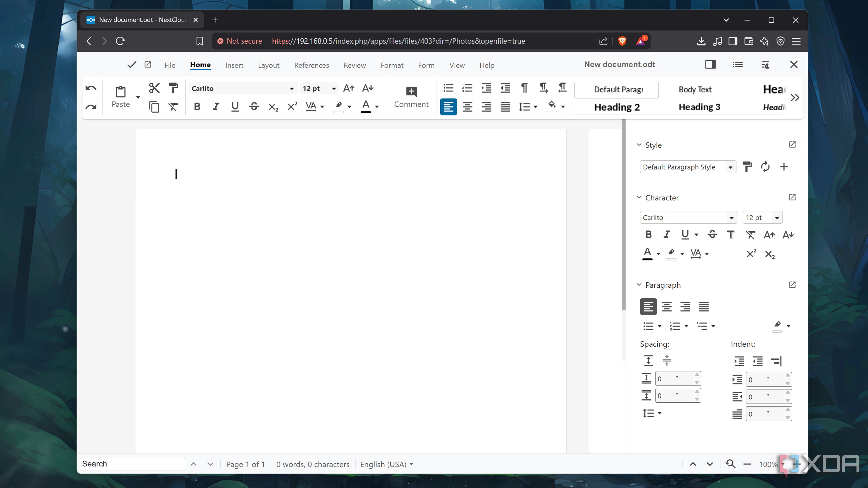Image resolution: width=868 pixels, height=488 pixels.
Task: Justify text in the ribbon
Action: (505, 107)
